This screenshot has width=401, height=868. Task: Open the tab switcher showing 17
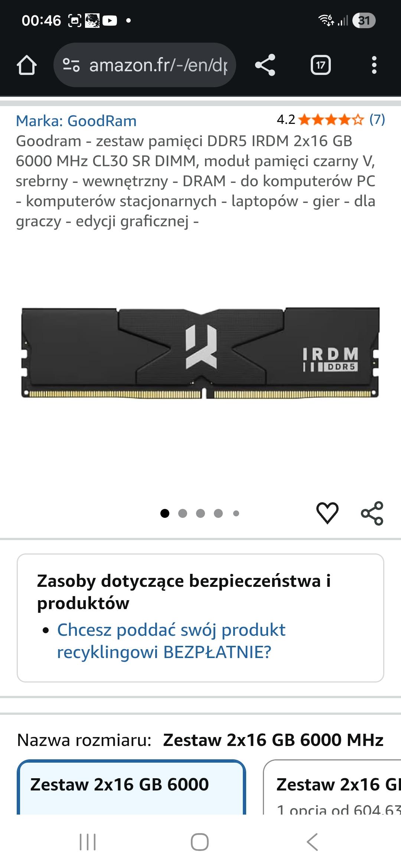tap(321, 65)
